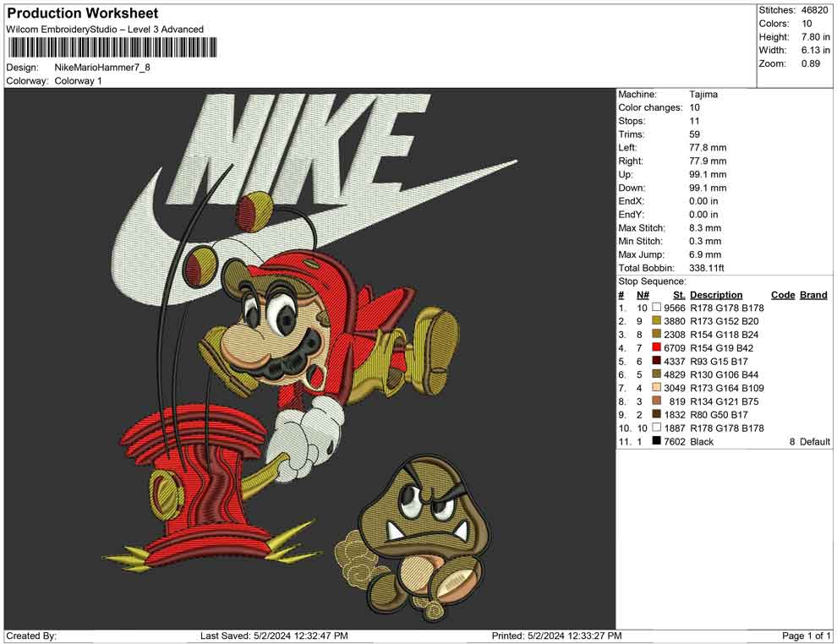Click the white swatch for stop 1
837x644 pixels.
point(657,308)
